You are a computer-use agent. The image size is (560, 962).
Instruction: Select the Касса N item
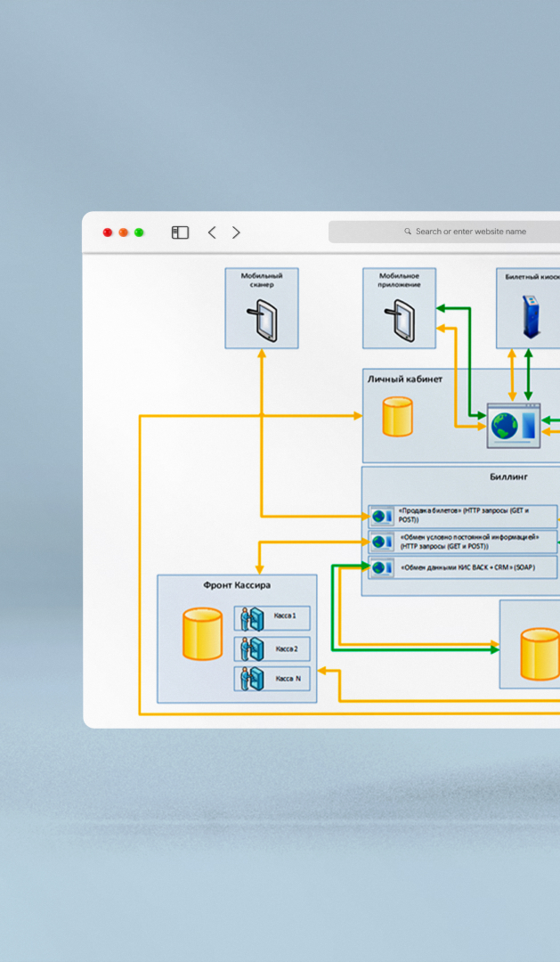[272, 679]
